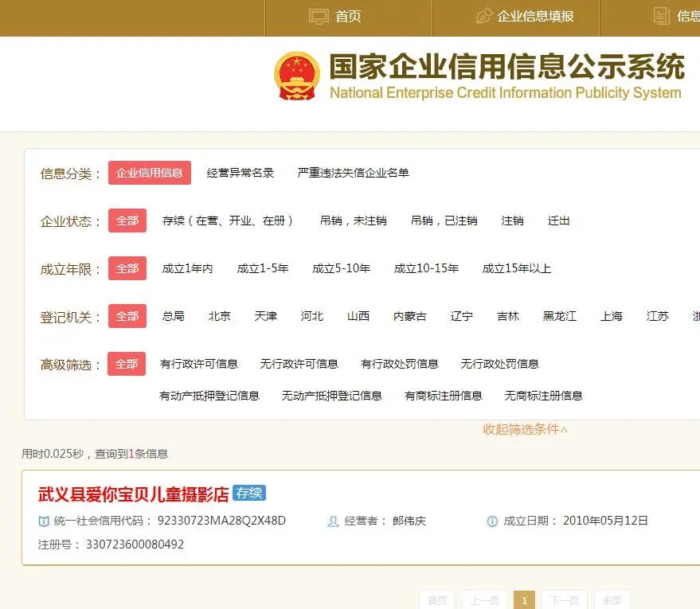
Task: Click the pen icon beside 企业信息填报
Action: [484, 16]
